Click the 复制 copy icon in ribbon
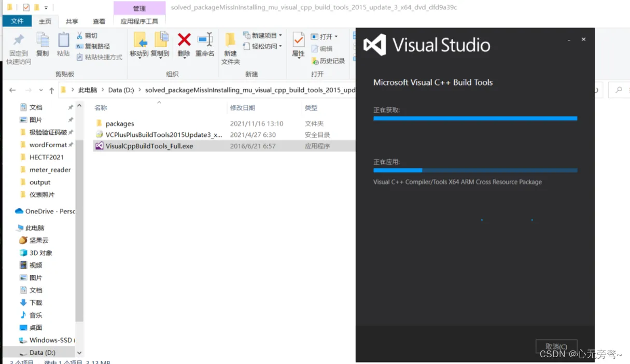 point(43,40)
